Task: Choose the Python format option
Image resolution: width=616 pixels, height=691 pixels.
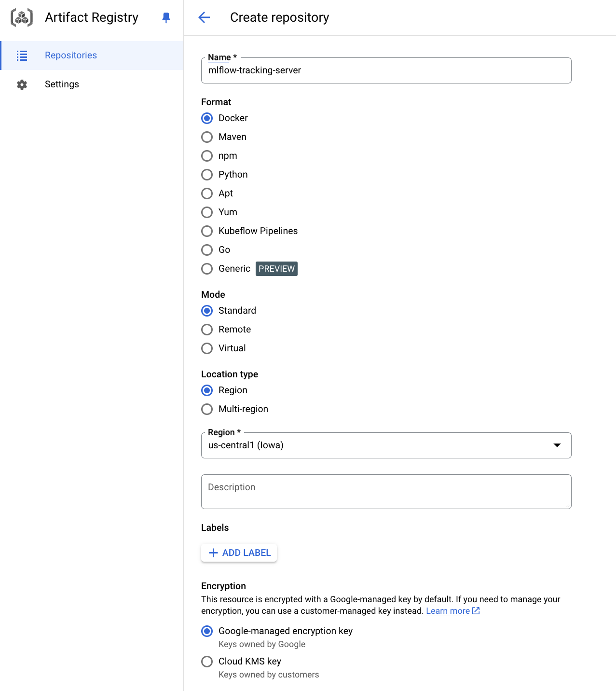Action: click(x=207, y=175)
